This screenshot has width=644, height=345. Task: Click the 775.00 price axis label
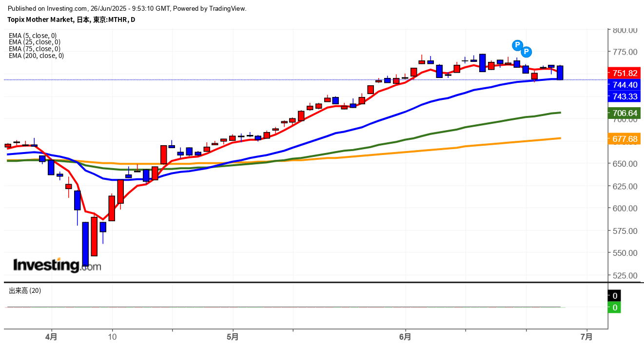pyautogui.click(x=625, y=52)
